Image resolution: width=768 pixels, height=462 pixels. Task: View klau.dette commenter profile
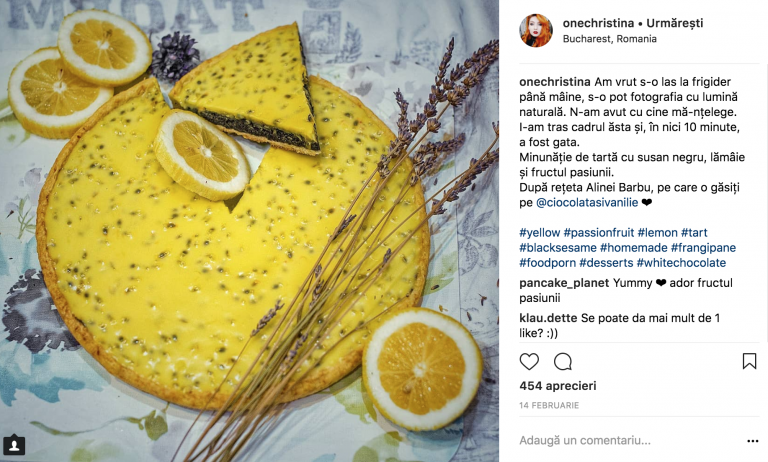548,318
